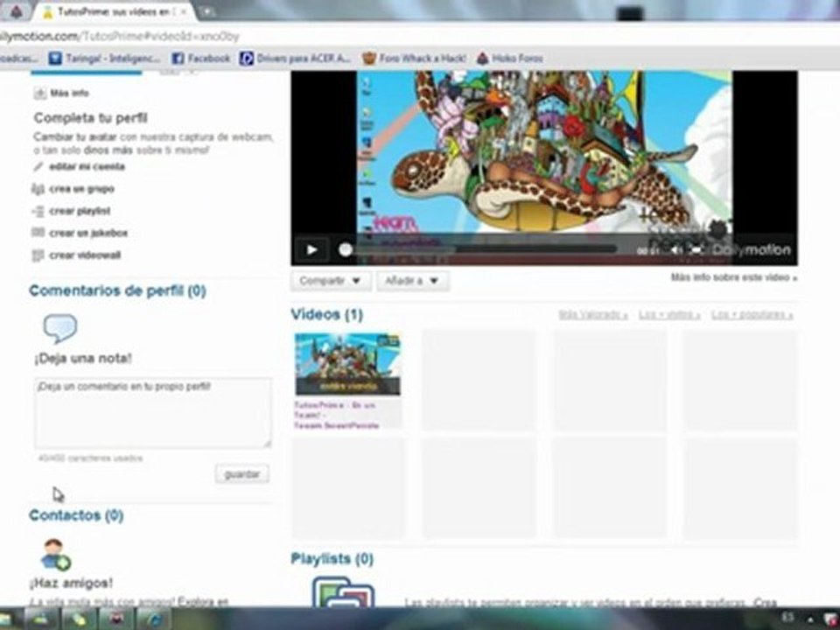Sort videos by Los + vistos
The height and width of the screenshot is (630, 840).
669,314
